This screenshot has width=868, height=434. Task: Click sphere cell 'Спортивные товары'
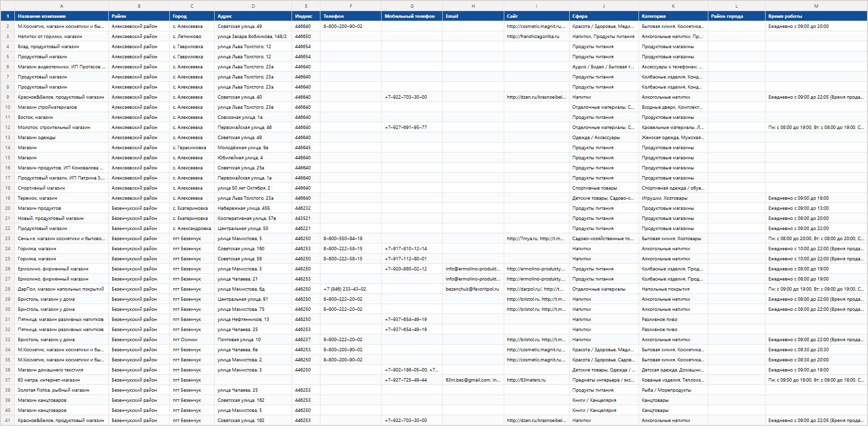tap(604, 188)
